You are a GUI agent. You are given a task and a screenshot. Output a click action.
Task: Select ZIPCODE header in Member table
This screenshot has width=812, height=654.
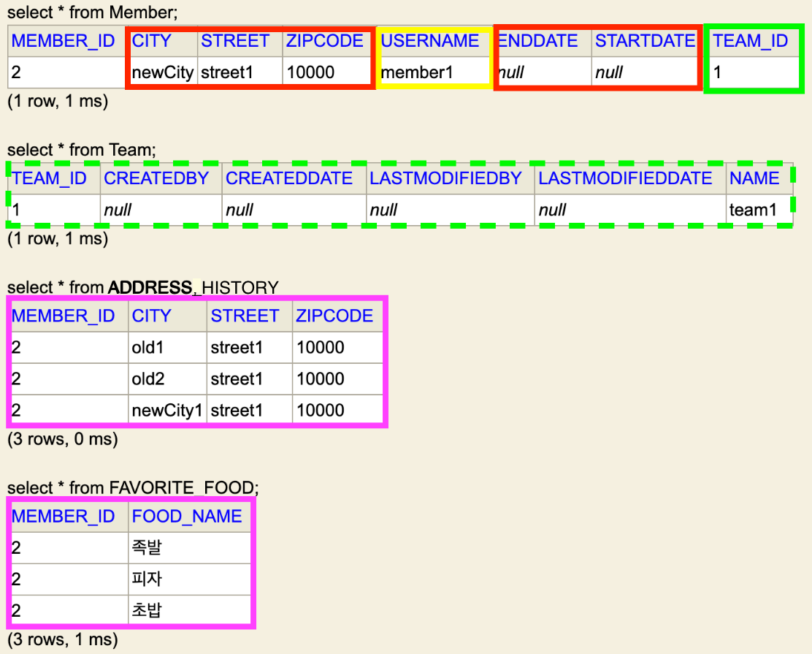click(325, 40)
